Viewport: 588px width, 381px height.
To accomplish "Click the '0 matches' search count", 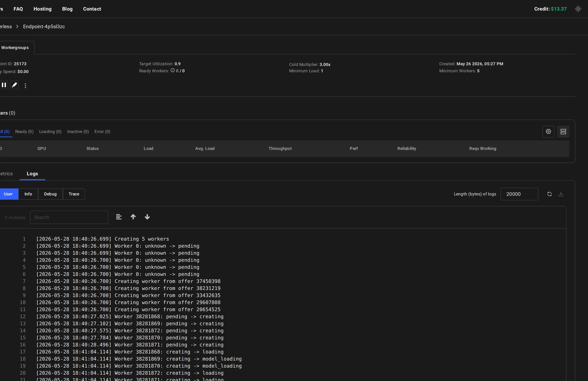I will tap(15, 218).
